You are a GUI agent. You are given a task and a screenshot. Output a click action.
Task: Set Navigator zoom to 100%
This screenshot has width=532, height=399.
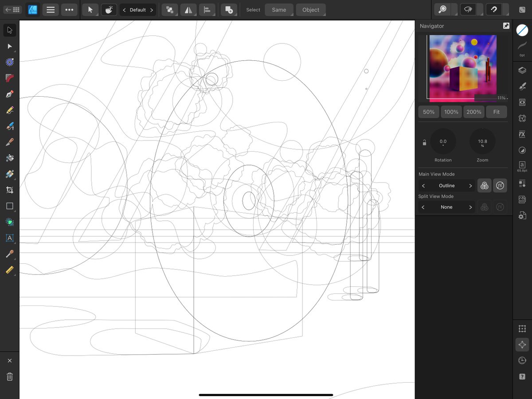tap(451, 112)
